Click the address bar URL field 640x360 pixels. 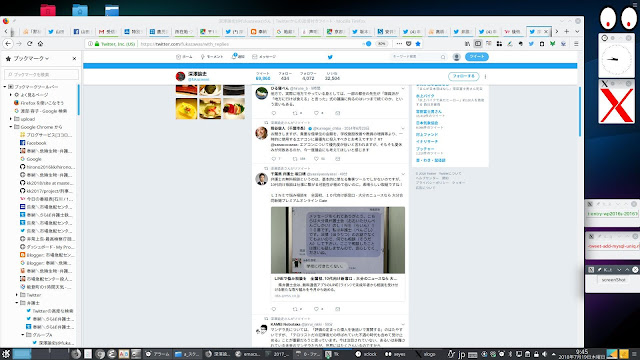[x=249, y=44]
